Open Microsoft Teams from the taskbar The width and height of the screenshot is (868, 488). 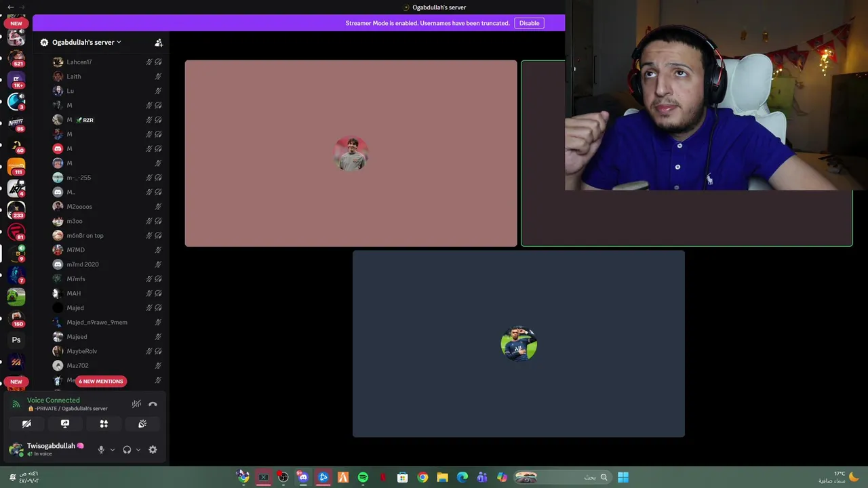click(482, 477)
